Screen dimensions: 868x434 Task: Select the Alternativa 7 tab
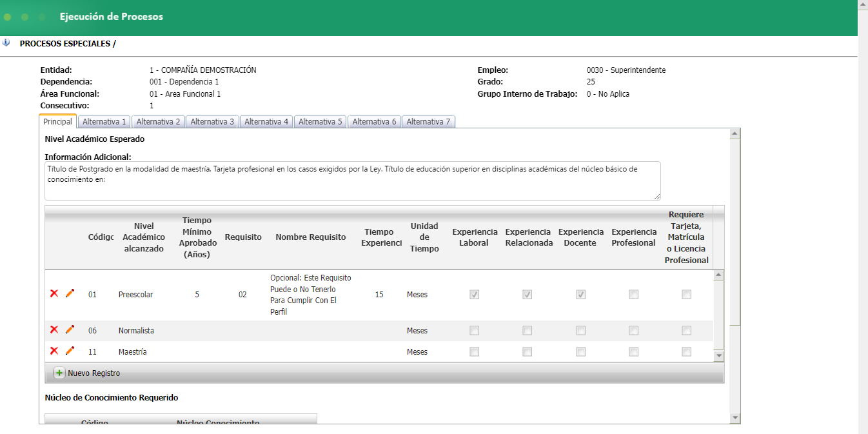point(428,121)
